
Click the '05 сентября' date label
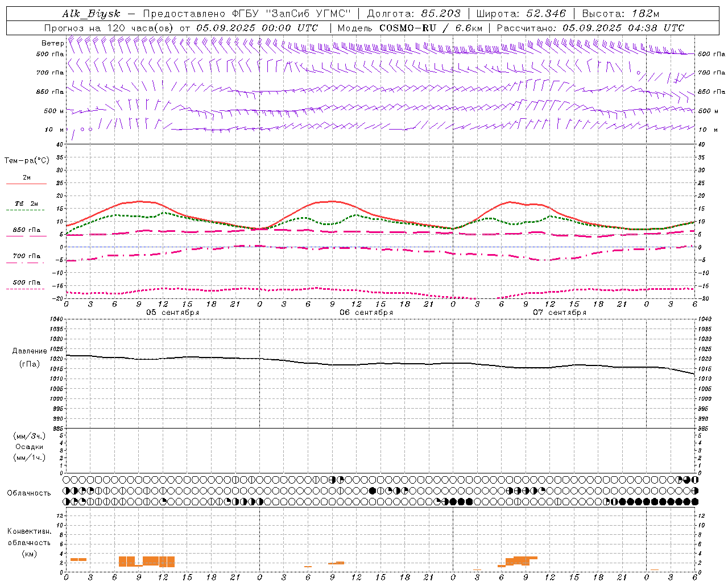click(x=173, y=313)
